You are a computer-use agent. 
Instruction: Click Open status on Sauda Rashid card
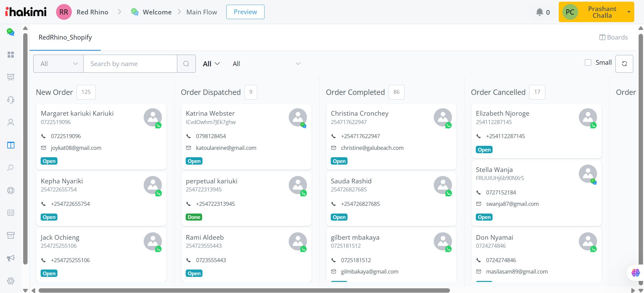click(339, 217)
